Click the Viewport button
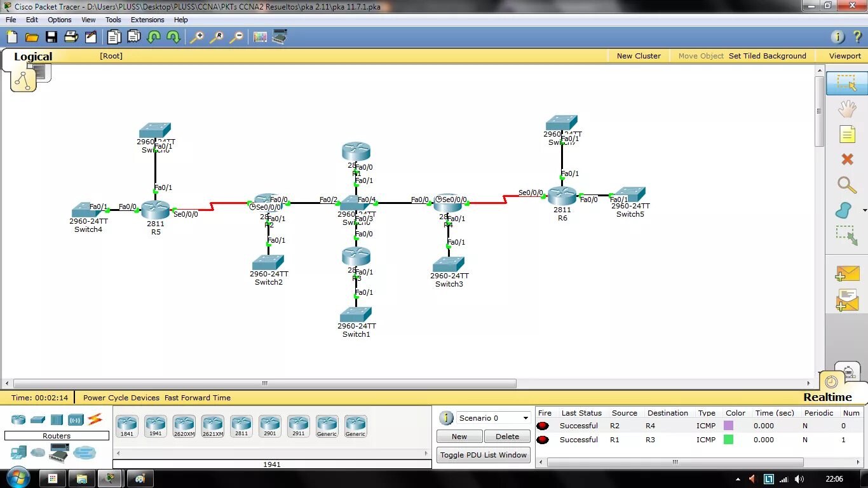Viewport: 868px width, 488px height. point(844,56)
